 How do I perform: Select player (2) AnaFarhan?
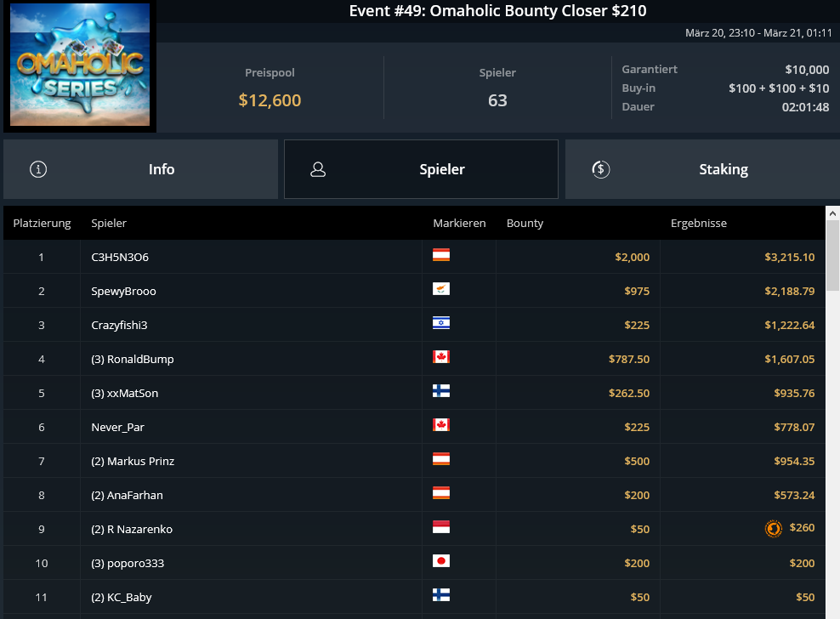pos(127,496)
